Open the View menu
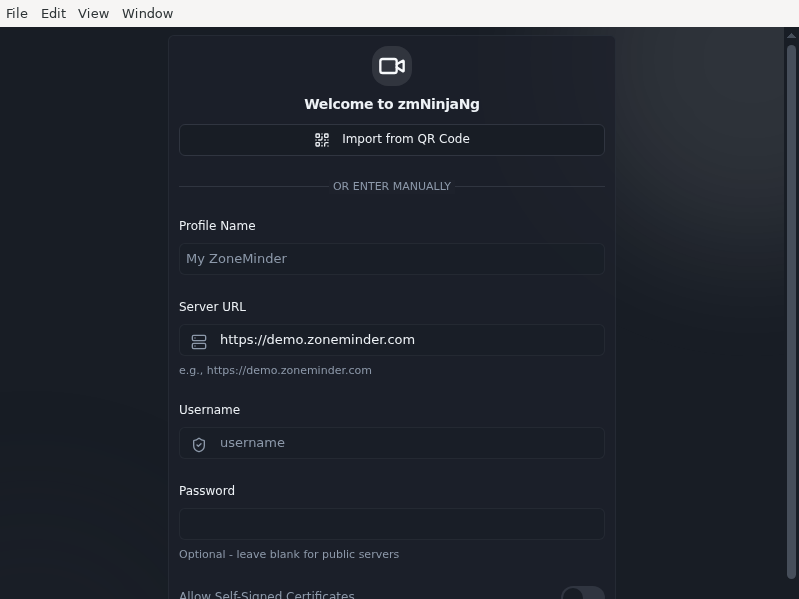This screenshot has width=799, height=599. coord(93,13)
